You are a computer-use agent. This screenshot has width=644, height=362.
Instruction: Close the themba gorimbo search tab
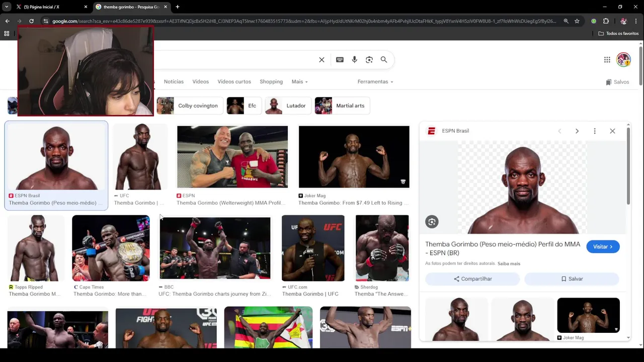pyautogui.click(x=166, y=7)
